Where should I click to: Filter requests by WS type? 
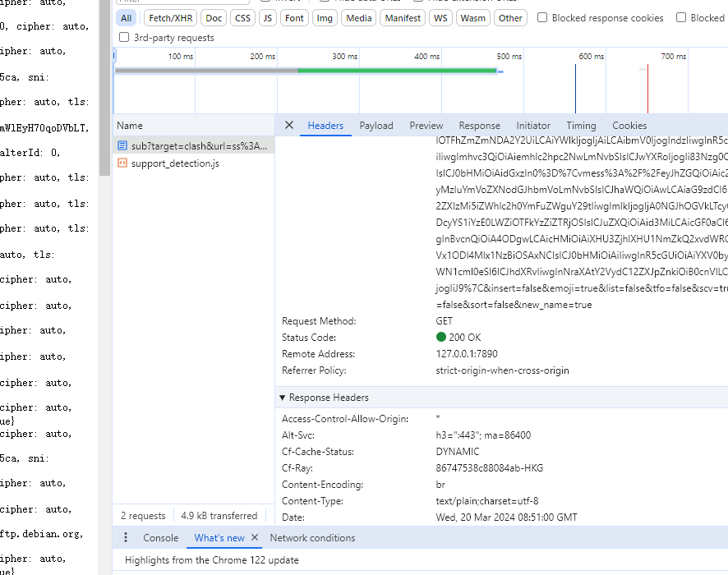(x=440, y=18)
